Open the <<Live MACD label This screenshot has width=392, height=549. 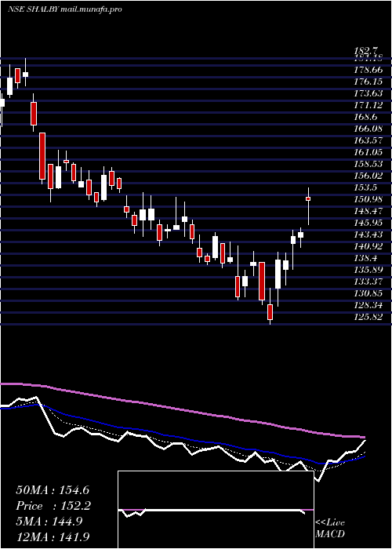[x=330, y=529]
